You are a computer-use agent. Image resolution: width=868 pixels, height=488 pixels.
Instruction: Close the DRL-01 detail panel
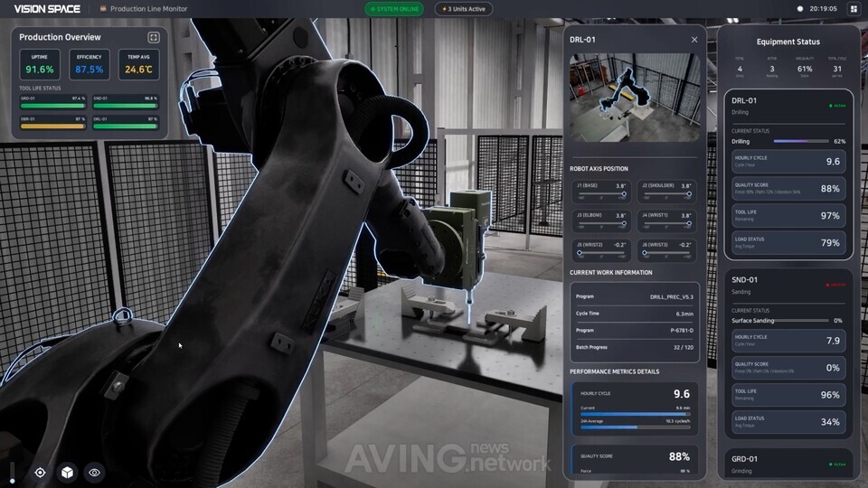(694, 40)
